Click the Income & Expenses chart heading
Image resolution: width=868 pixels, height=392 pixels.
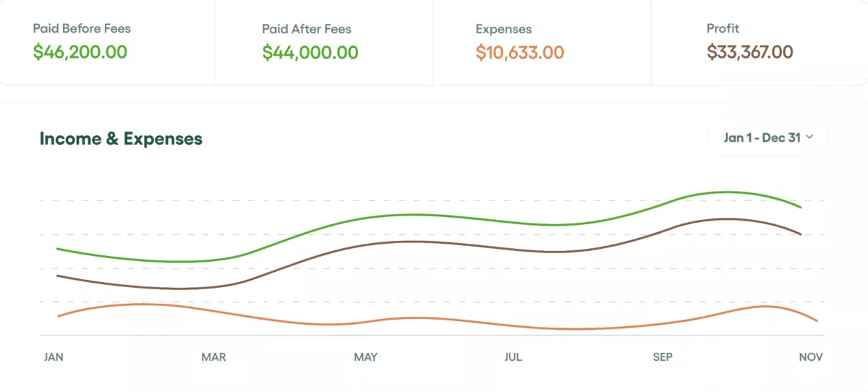point(121,139)
